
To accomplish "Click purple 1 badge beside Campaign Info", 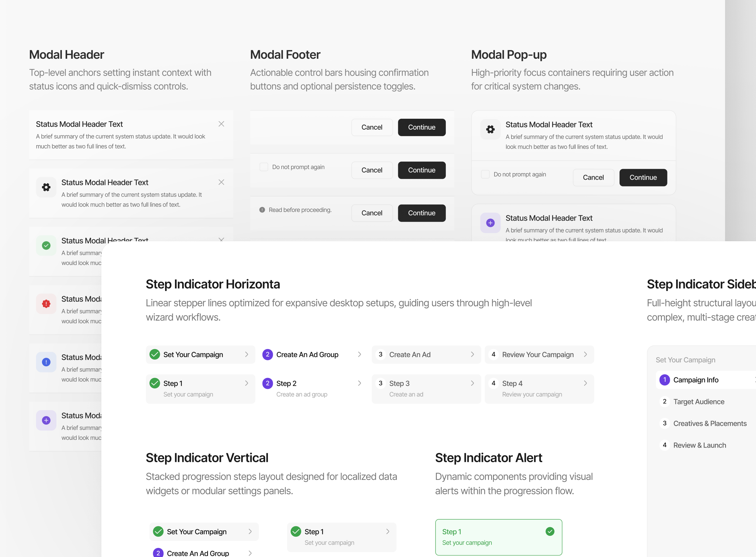I will pos(665,380).
